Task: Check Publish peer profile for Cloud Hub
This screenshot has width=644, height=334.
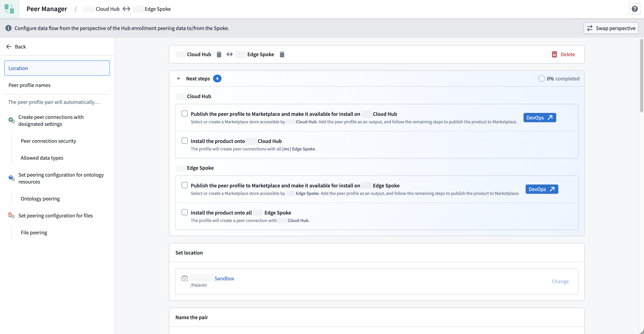Action: (184, 114)
